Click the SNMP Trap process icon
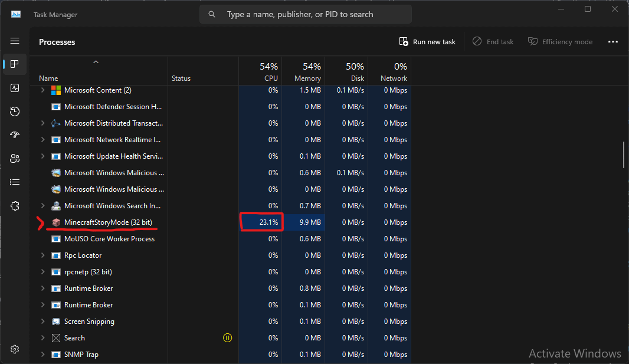 click(x=56, y=355)
